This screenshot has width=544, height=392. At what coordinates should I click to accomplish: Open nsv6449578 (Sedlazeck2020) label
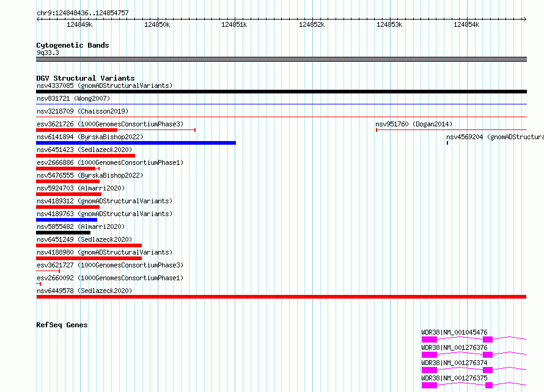pos(84,291)
